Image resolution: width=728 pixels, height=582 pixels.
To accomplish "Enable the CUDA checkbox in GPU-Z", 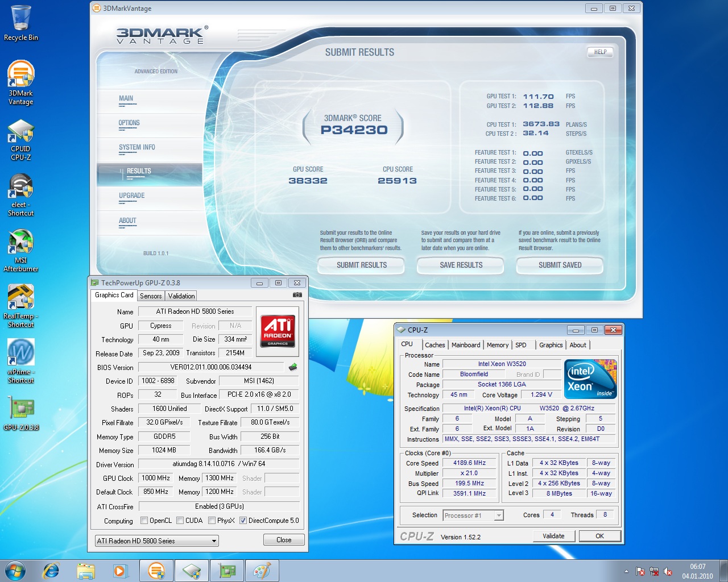I will pos(180,521).
